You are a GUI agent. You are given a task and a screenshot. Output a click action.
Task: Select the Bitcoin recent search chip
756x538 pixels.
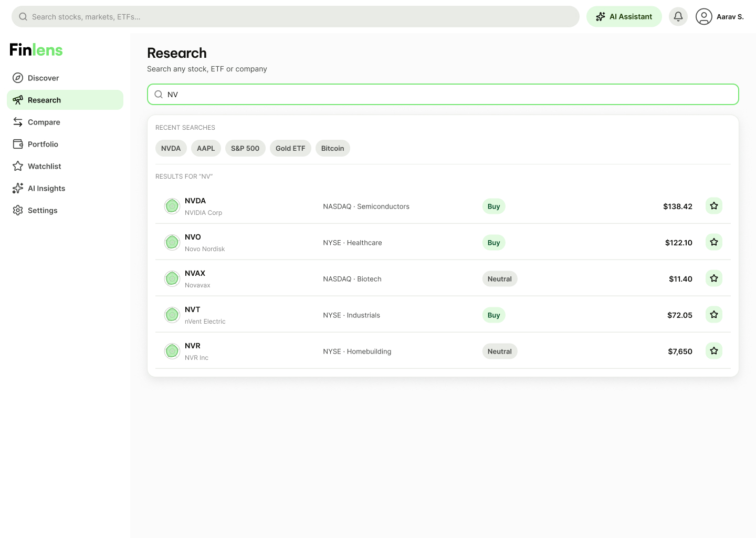[333, 148]
